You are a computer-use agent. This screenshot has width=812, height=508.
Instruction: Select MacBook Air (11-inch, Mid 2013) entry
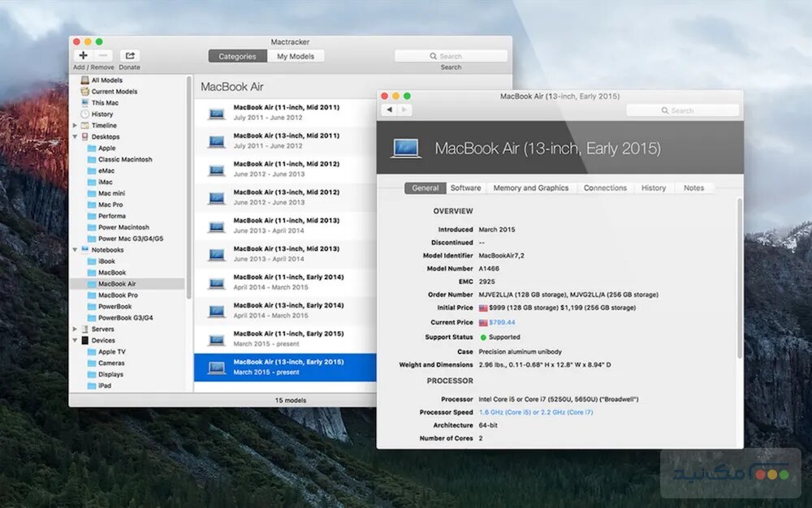[x=288, y=225]
